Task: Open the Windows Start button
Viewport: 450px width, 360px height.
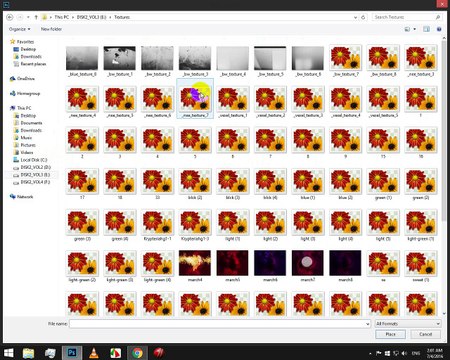Action: click(8, 353)
